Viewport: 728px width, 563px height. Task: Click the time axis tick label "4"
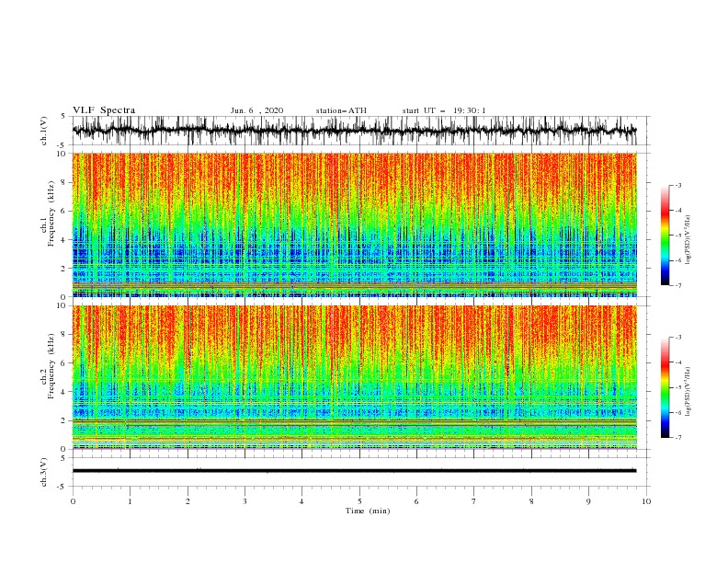[x=301, y=501]
